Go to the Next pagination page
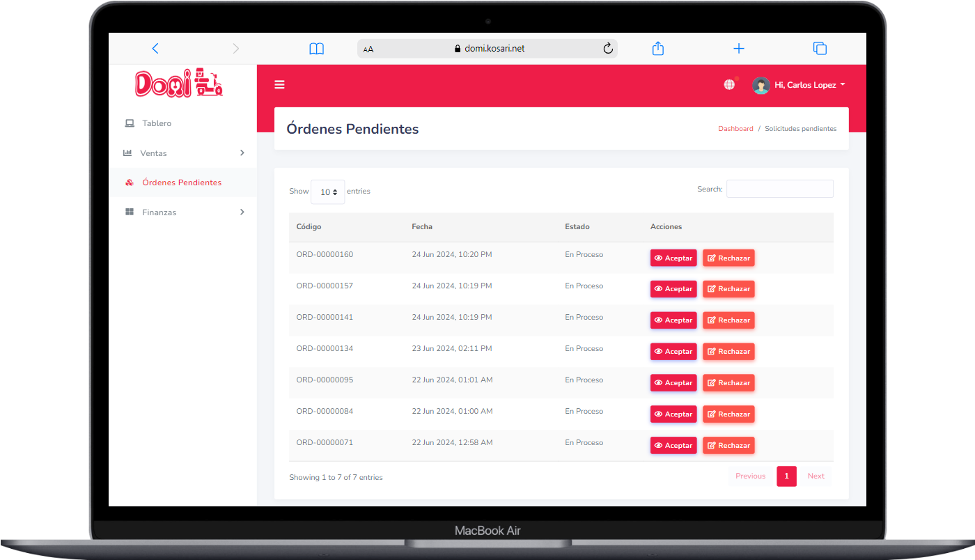 [x=816, y=476]
